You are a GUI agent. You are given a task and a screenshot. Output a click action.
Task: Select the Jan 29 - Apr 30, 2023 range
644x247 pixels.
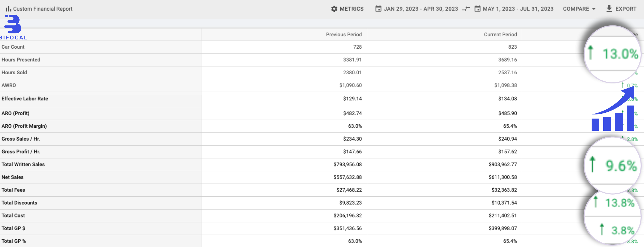[x=421, y=9]
